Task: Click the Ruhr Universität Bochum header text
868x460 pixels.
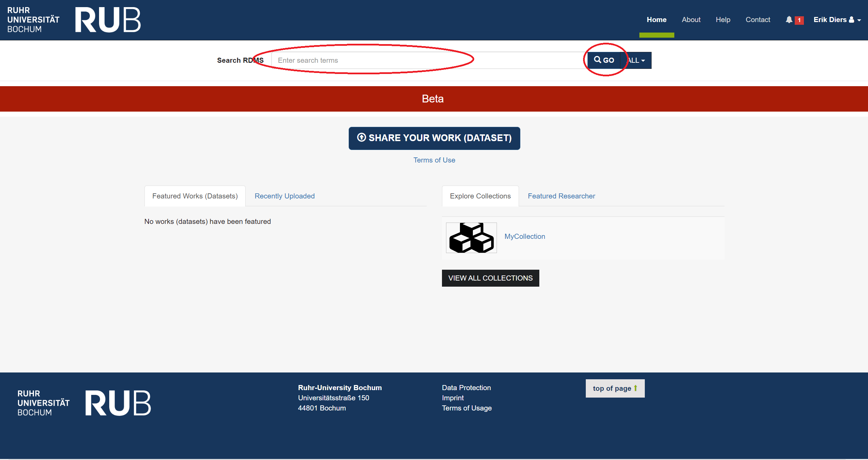Action: (x=33, y=20)
